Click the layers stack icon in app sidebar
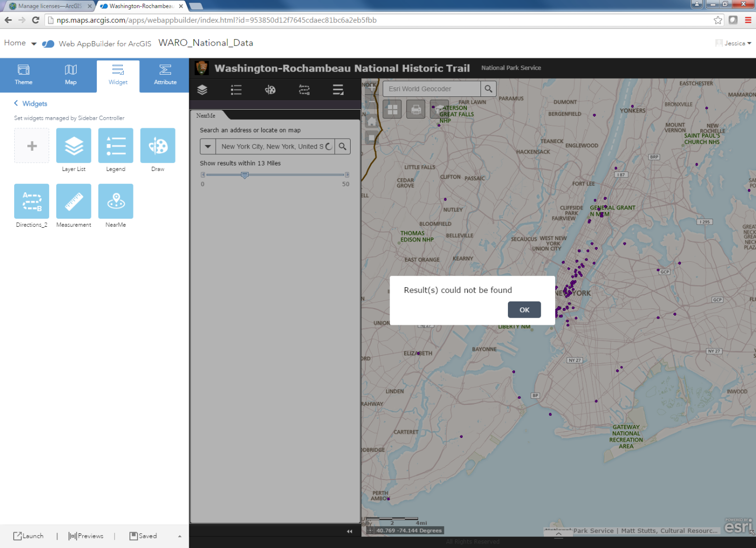 coord(202,90)
